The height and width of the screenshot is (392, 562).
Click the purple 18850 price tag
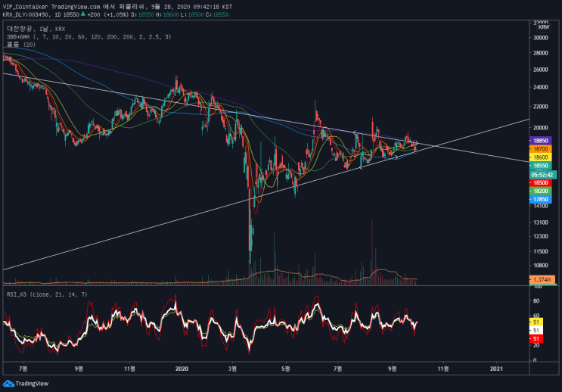[x=540, y=141]
